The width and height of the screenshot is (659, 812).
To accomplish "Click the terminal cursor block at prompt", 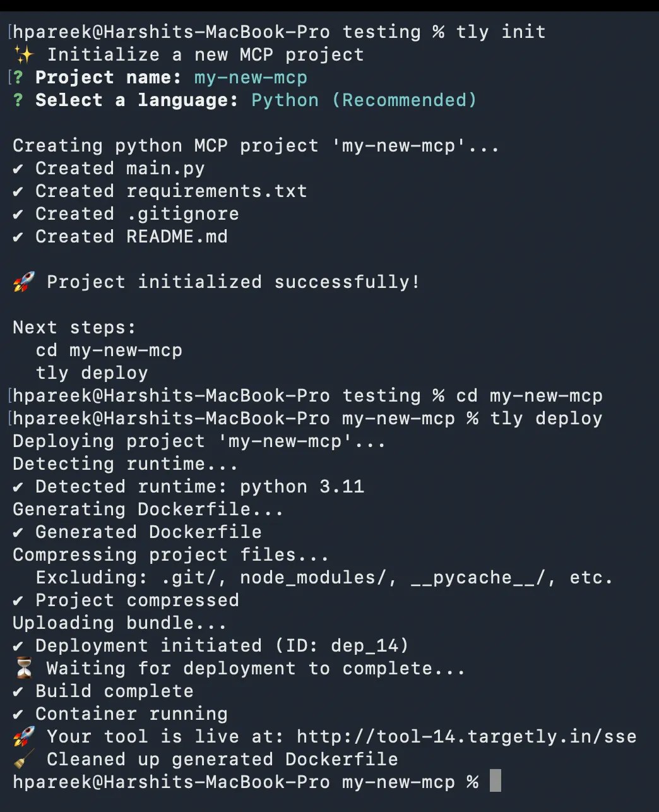I will (496, 781).
